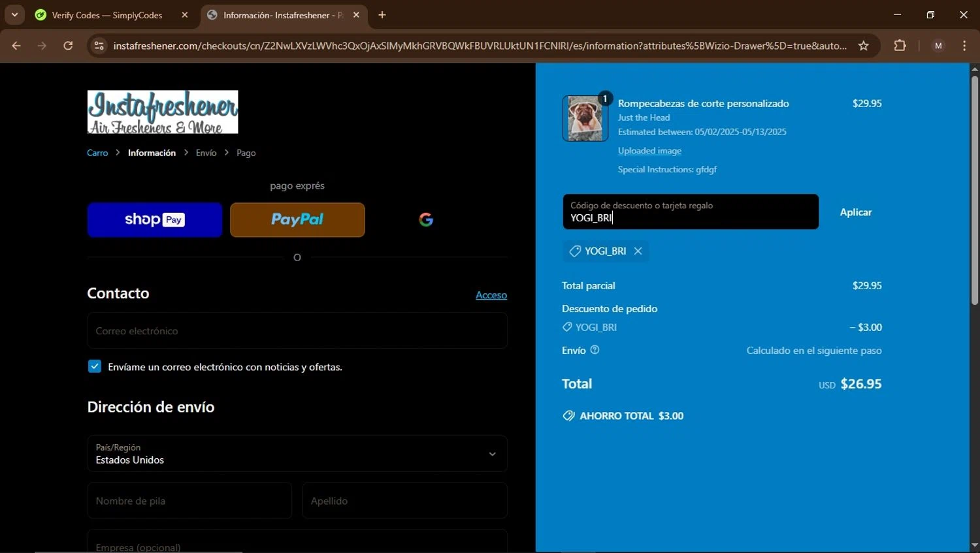Open the Uploaded image link
980x553 pixels.
[x=649, y=151]
